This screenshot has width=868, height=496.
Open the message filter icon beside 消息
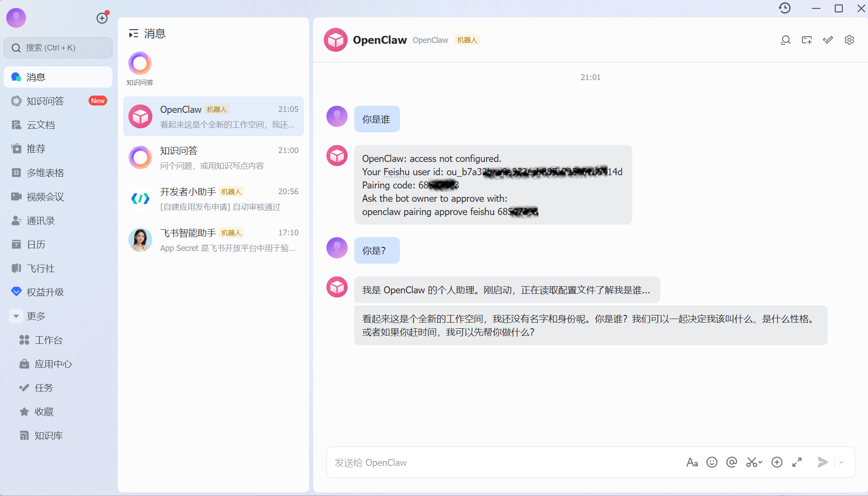(133, 33)
